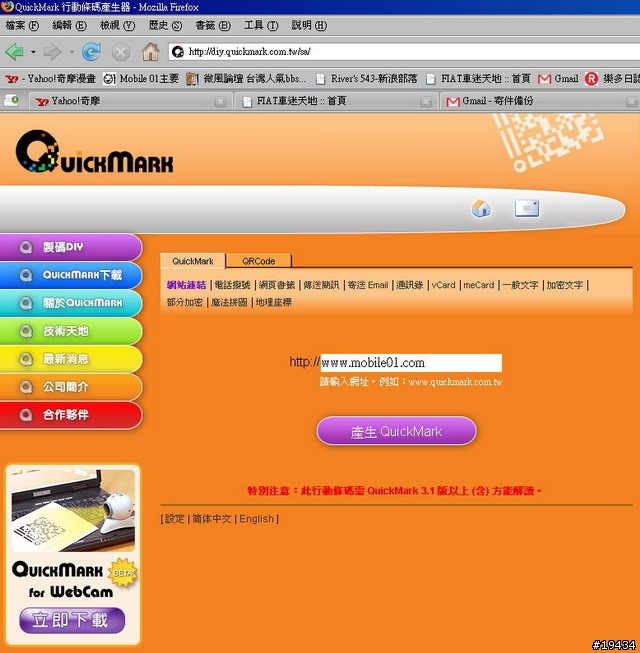This screenshot has height=653, width=640.
Task: Open the 說明 (H) menu
Action: [x=309, y=25]
